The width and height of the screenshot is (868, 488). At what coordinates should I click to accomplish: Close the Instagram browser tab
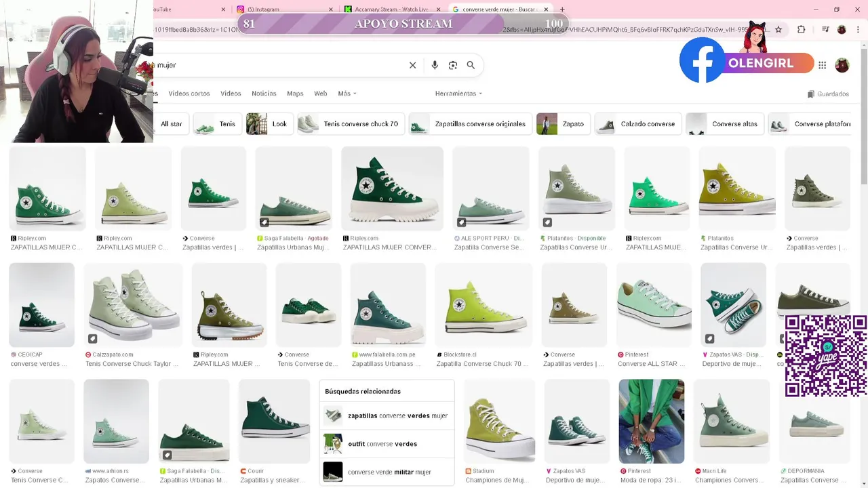pyautogui.click(x=331, y=9)
